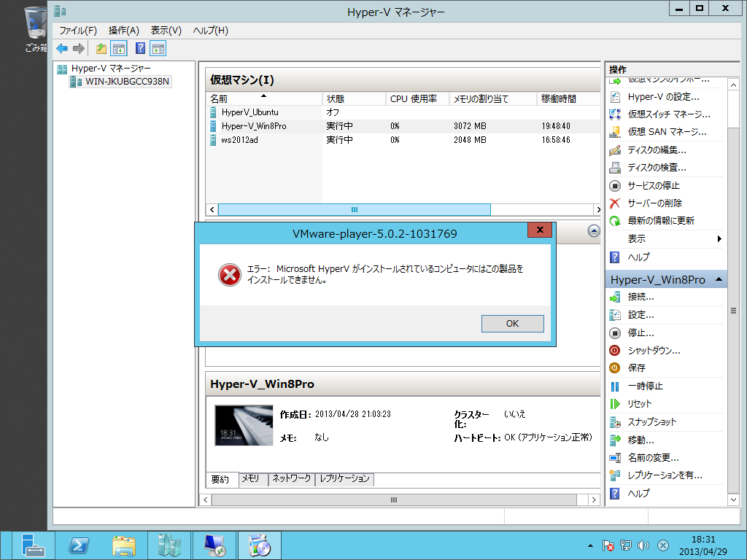Viewport: 747px width, 560px height.
Task: Open PowerShell from taskbar
Action: 79,545
